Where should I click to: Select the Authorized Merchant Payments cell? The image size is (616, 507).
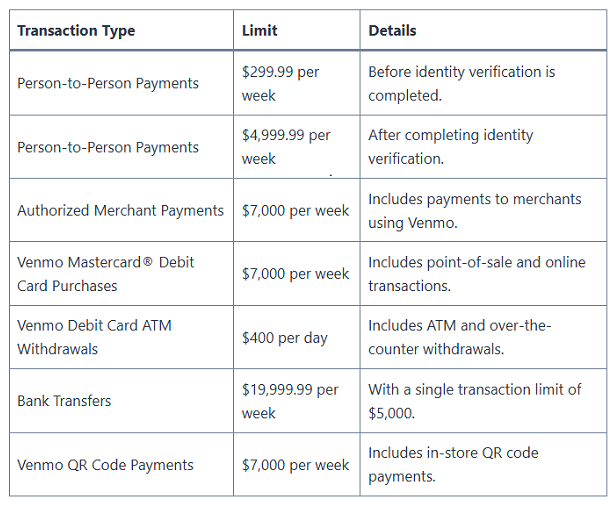[x=120, y=211]
